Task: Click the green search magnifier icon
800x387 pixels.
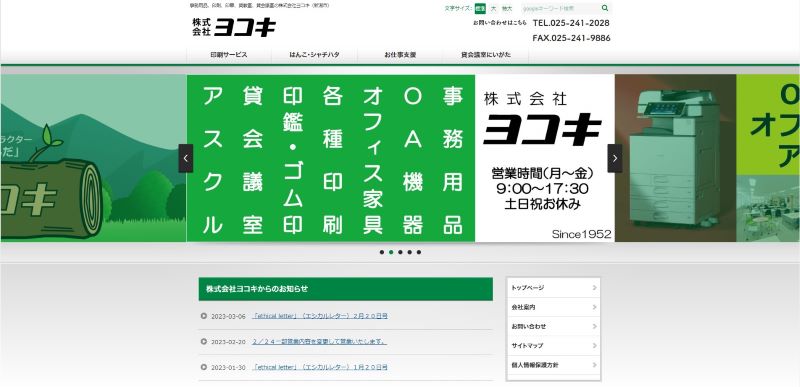Action: click(605, 8)
